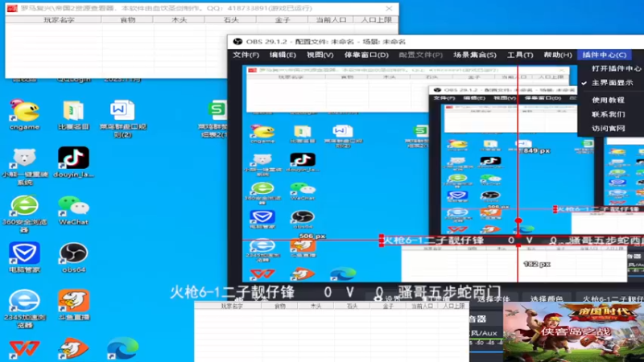Launch the 360安全浏览器 desktop icon
Viewport: 644px width, 362px height.
click(24, 214)
